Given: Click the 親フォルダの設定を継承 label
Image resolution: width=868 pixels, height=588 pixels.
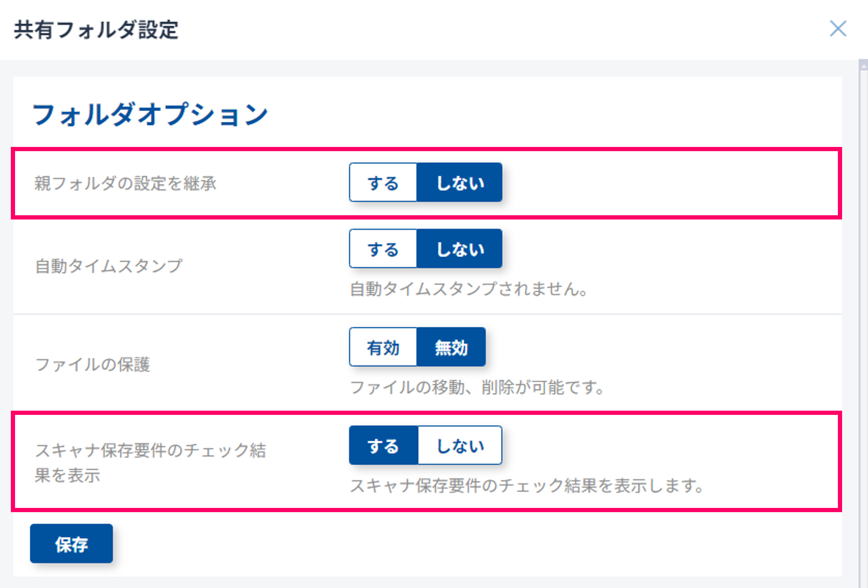Looking at the screenshot, I should (x=126, y=183).
